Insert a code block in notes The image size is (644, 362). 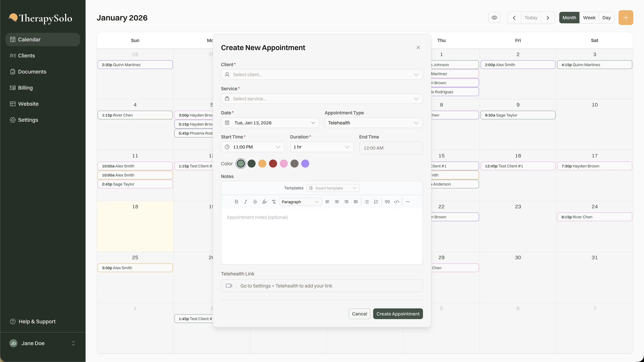(x=396, y=202)
